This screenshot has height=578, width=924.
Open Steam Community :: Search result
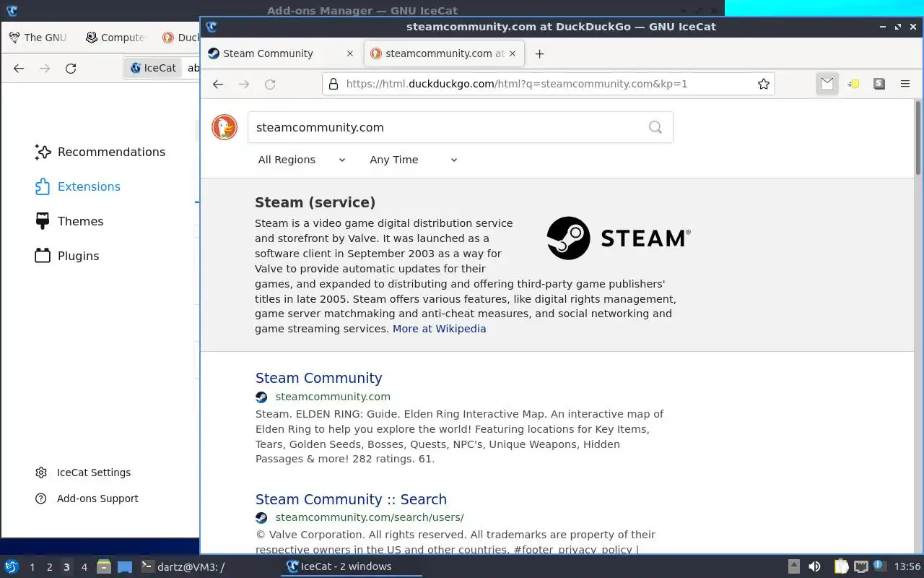pos(351,499)
